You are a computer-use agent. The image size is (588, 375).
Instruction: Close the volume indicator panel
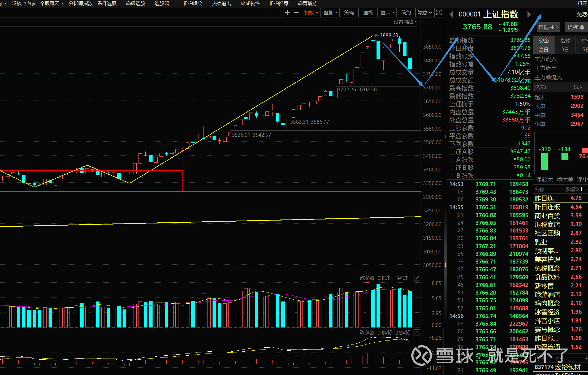tap(417, 278)
